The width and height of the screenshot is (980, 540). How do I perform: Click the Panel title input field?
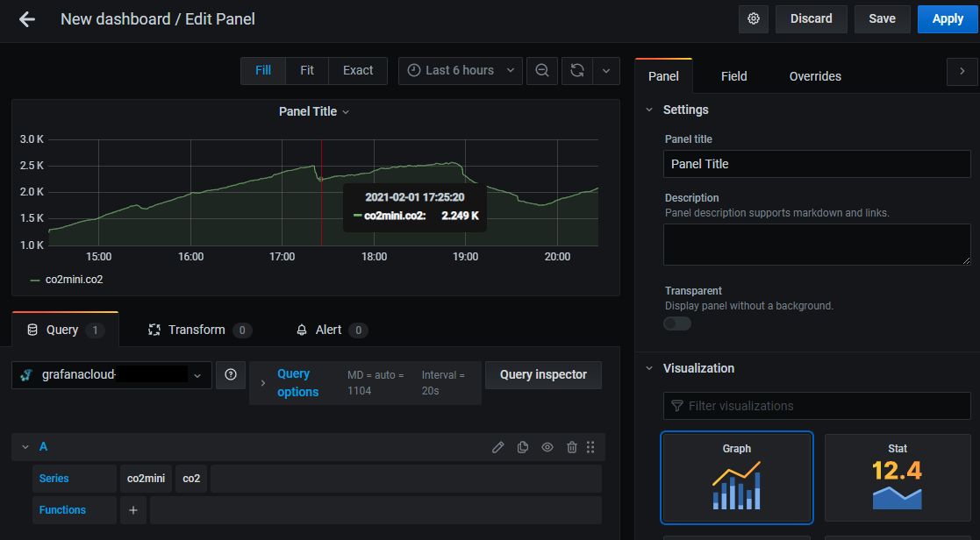tap(817, 164)
